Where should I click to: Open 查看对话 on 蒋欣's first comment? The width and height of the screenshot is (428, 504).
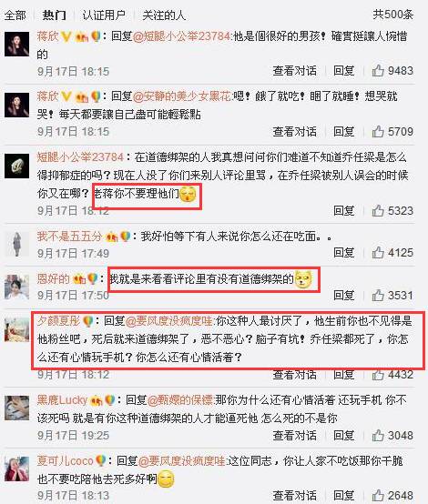pyautogui.click(x=295, y=70)
